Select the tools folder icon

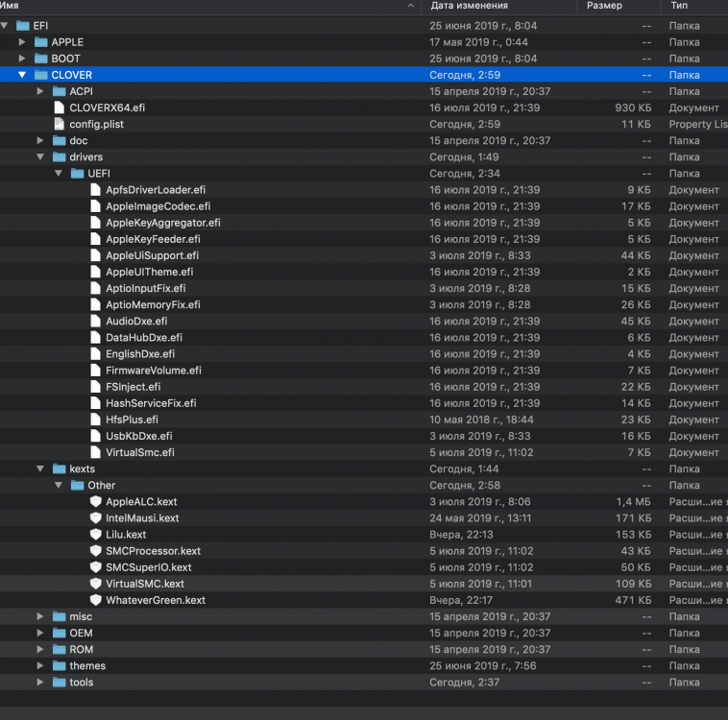click(59, 682)
